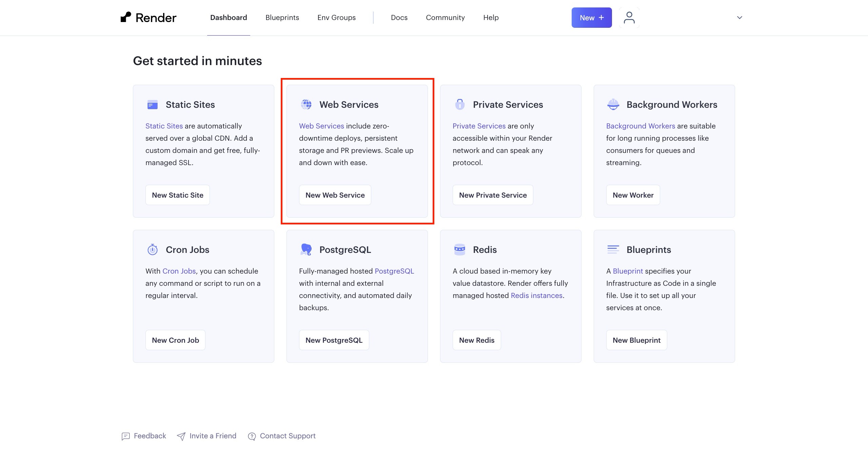Click the Render logo icon
The height and width of the screenshot is (458, 868).
[126, 17]
